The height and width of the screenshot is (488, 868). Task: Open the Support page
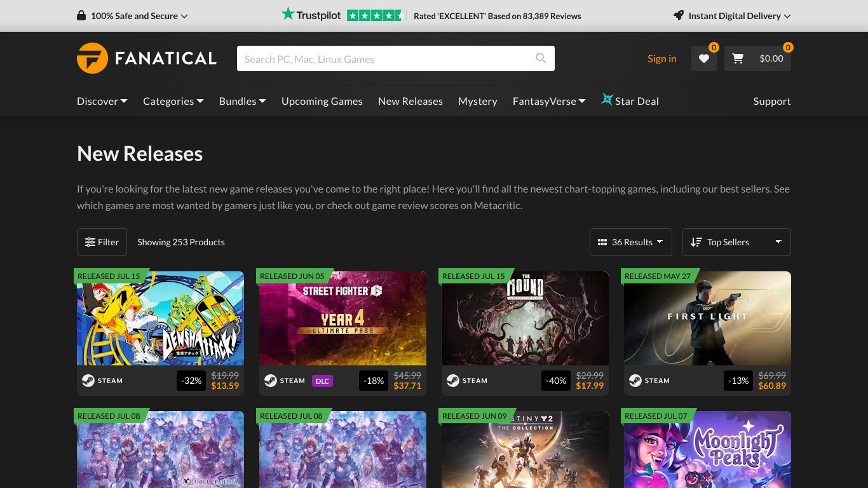point(772,101)
